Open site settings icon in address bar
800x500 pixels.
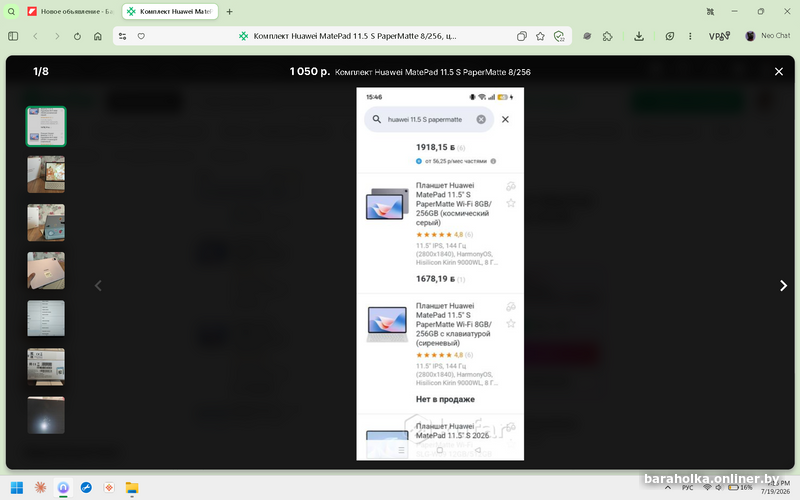pyautogui.click(x=122, y=36)
